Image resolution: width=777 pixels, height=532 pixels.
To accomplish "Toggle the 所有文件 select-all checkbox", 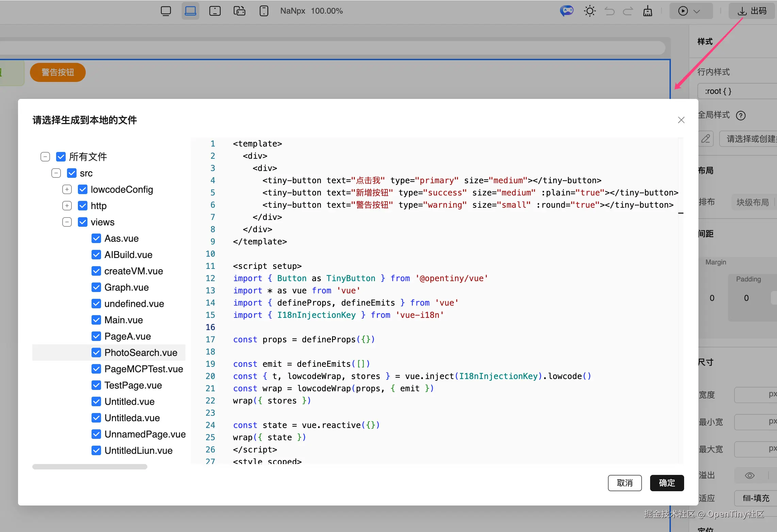I will [61, 157].
